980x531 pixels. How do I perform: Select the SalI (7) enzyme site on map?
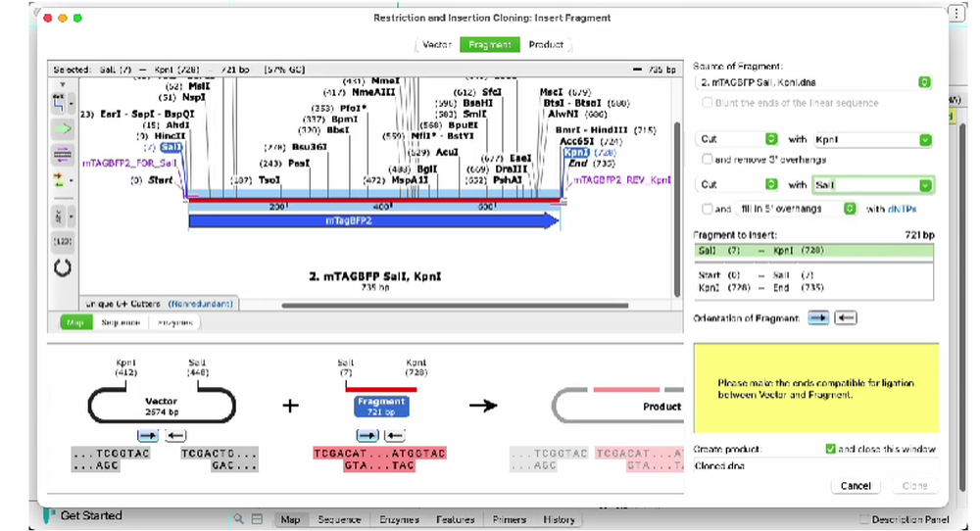click(171, 147)
